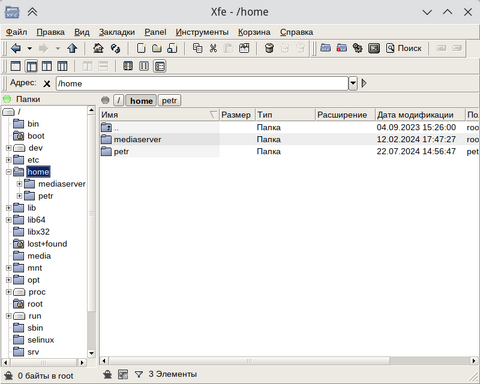
Task: Switch to big icons view
Action: coord(128,66)
